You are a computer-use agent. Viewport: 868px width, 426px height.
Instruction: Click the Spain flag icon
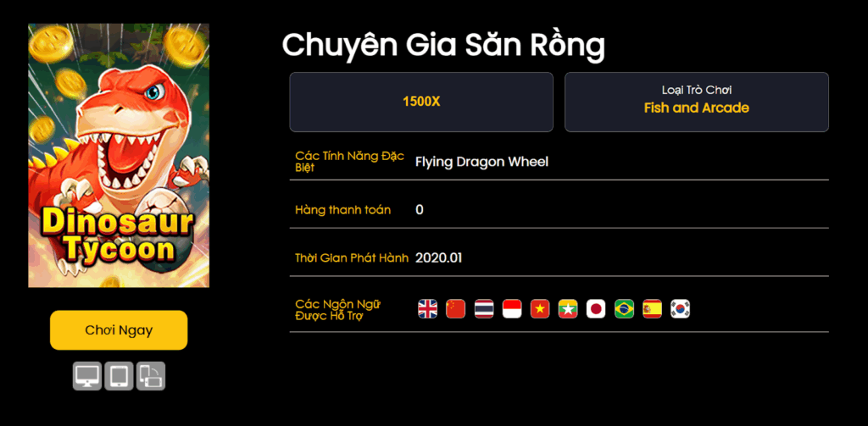coord(652,309)
